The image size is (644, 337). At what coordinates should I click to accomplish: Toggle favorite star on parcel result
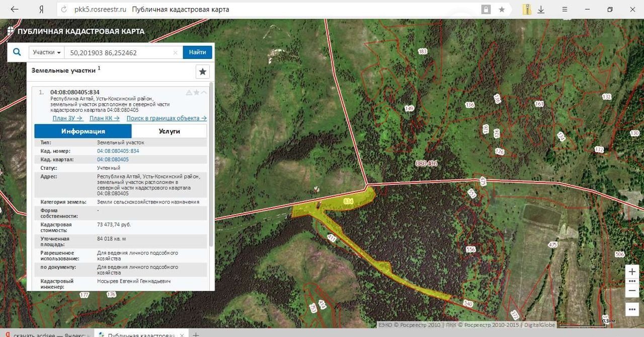[197, 92]
